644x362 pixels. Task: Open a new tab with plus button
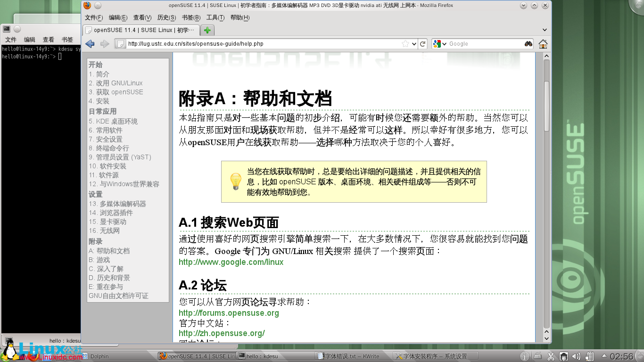(x=207, y=30)
